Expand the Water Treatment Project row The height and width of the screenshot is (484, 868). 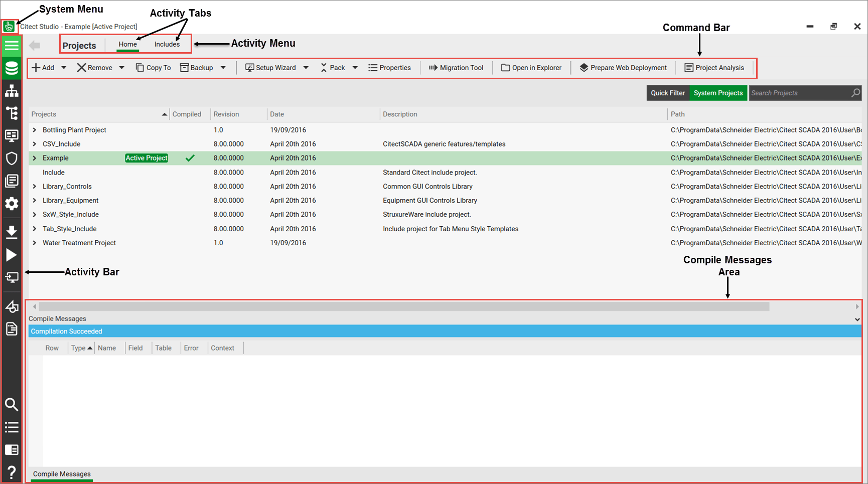point(35,243)
